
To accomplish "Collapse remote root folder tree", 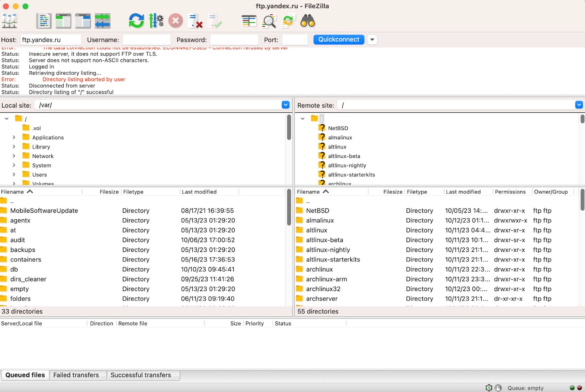I will click(x=302, y=118).
